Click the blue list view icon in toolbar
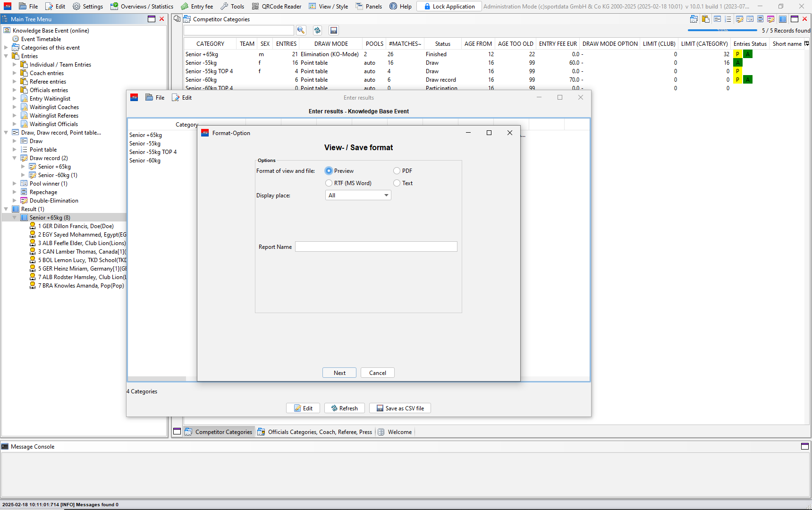812x510 pixels. pyautogui.click(x=782, y=19)
